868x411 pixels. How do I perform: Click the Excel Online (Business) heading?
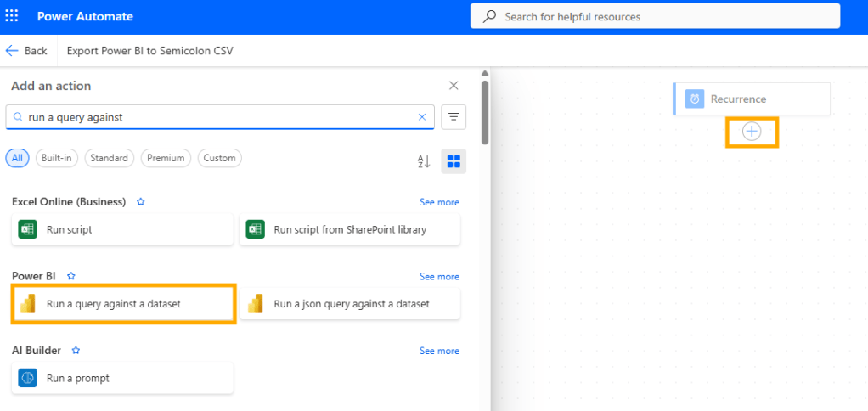click(69, 202)
